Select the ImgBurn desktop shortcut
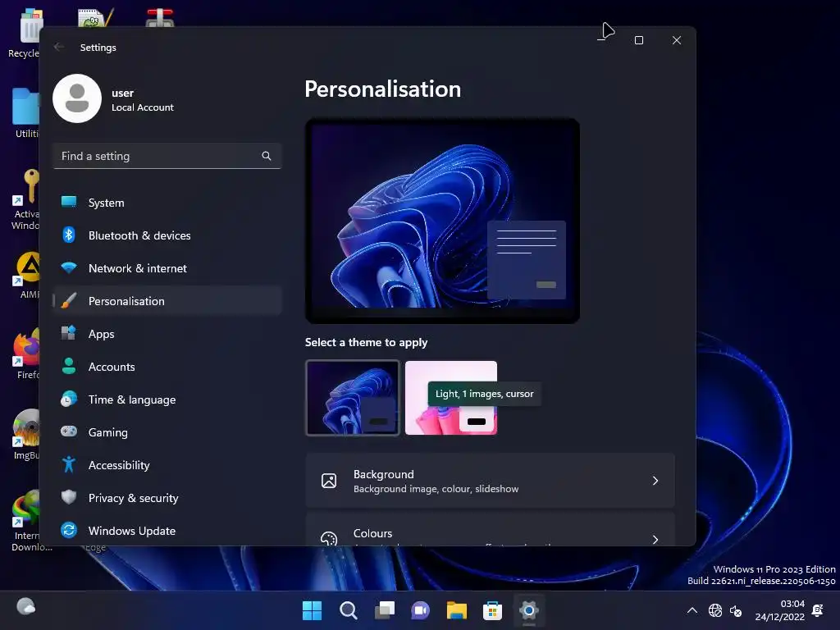Viewport: 840px width, 630px height. tap(26, 435)
